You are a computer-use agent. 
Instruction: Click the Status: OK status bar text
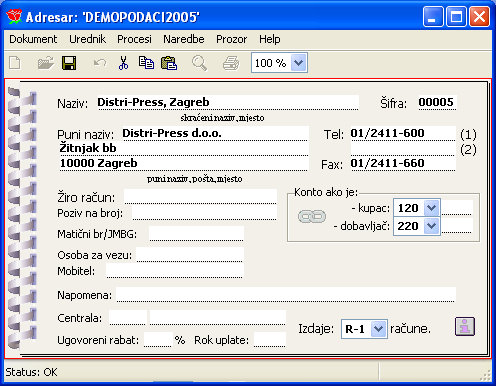click(31, 372)
